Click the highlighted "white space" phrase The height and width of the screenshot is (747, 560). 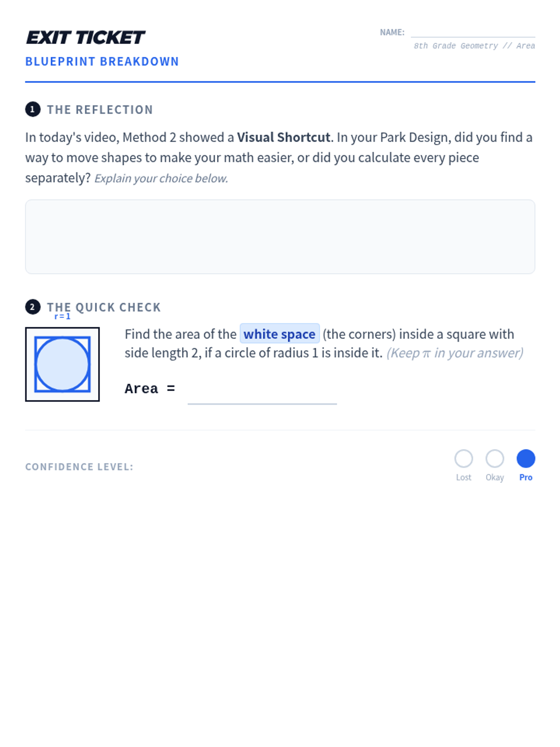280,334
